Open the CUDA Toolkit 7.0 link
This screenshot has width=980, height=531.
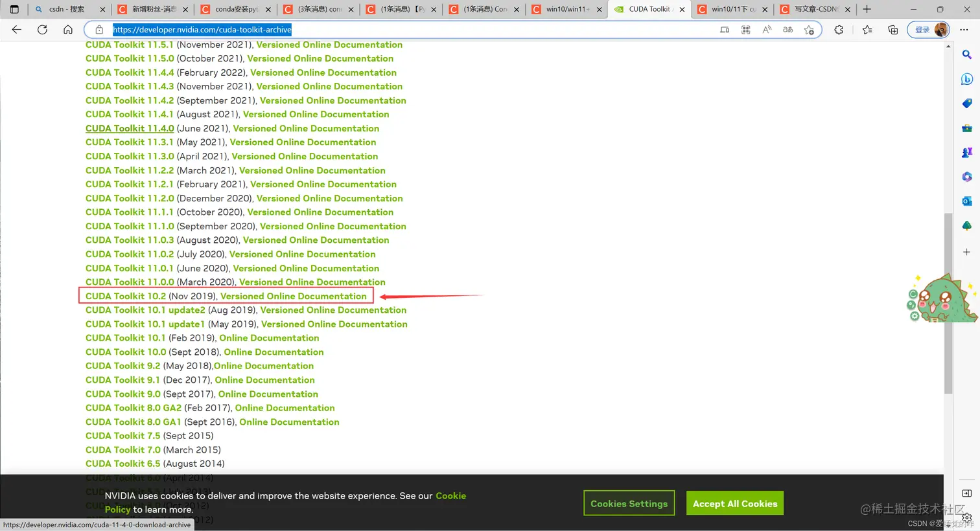122,449
